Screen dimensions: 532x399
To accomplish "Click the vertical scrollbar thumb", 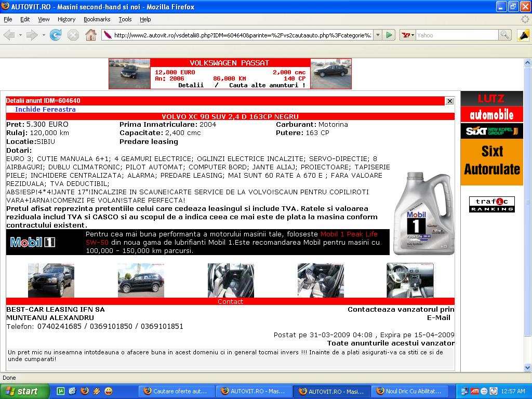I will click(528, 202).
